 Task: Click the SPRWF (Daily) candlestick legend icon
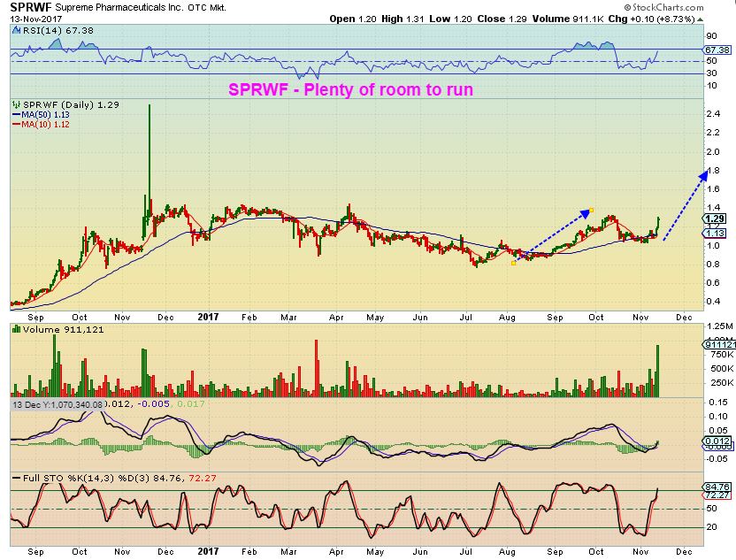coord(17,104)
